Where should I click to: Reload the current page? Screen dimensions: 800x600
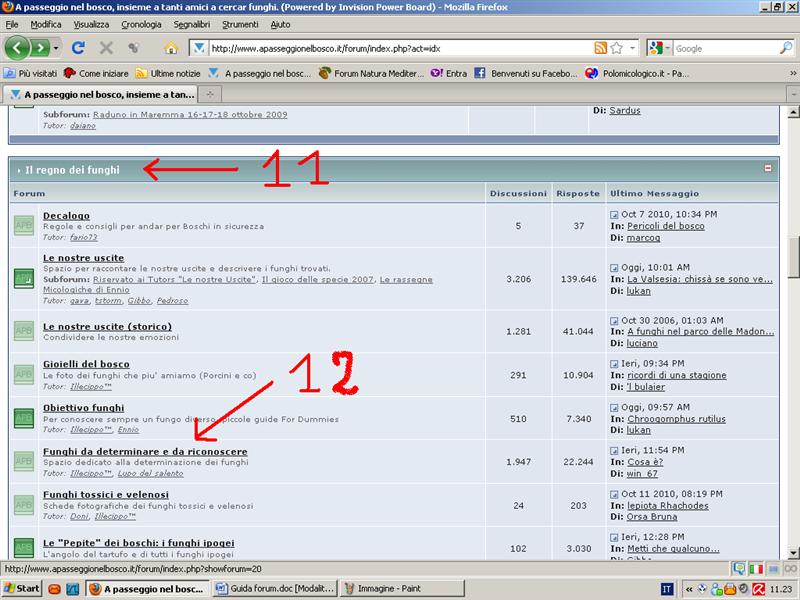(78, 48)
